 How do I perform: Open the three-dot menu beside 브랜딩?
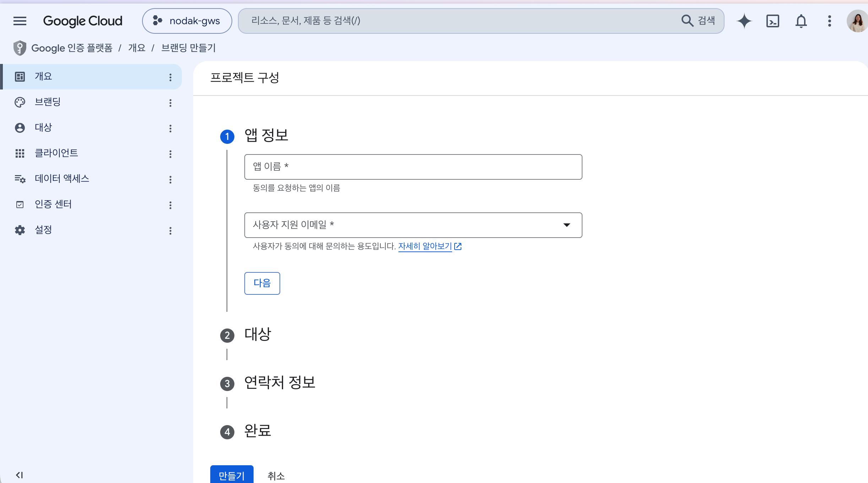point(170,103)
